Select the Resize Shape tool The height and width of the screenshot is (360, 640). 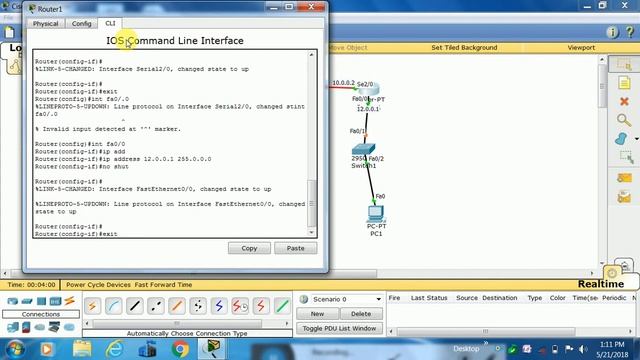tap(626, 157)
